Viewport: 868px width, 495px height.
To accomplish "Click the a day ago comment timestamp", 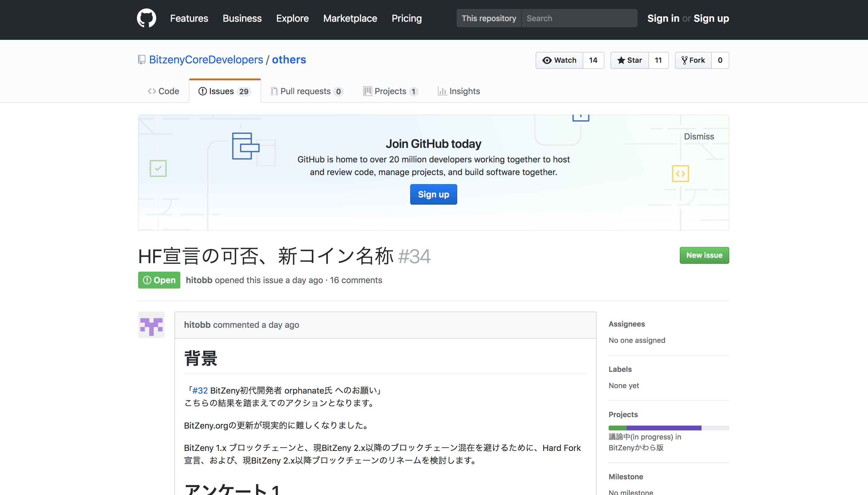I will [x=280, y=325].
